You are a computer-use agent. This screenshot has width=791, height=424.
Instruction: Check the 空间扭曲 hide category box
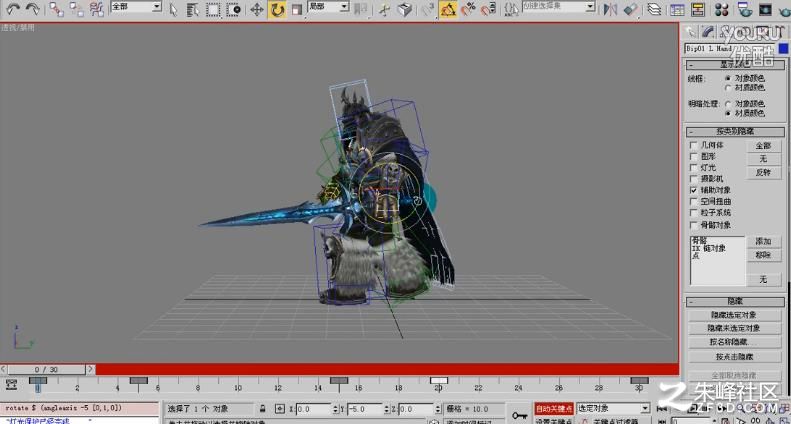pyautogui.click(x=694, y=201)
